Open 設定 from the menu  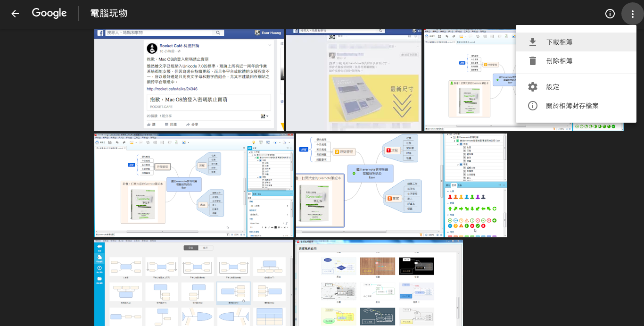point(576,87)
